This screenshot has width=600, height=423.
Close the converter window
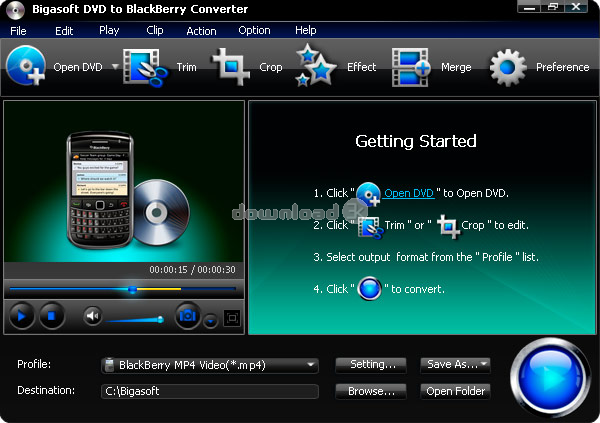576,7
